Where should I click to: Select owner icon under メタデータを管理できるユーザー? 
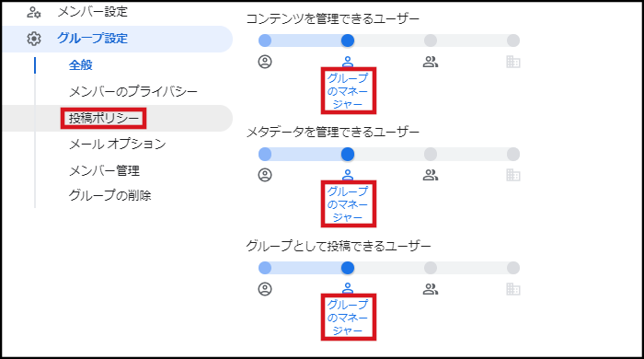coord(265,176)
